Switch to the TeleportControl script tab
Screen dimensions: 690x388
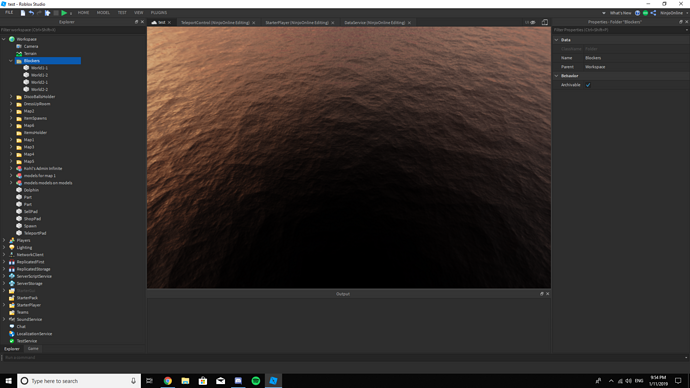click(215, 22)
